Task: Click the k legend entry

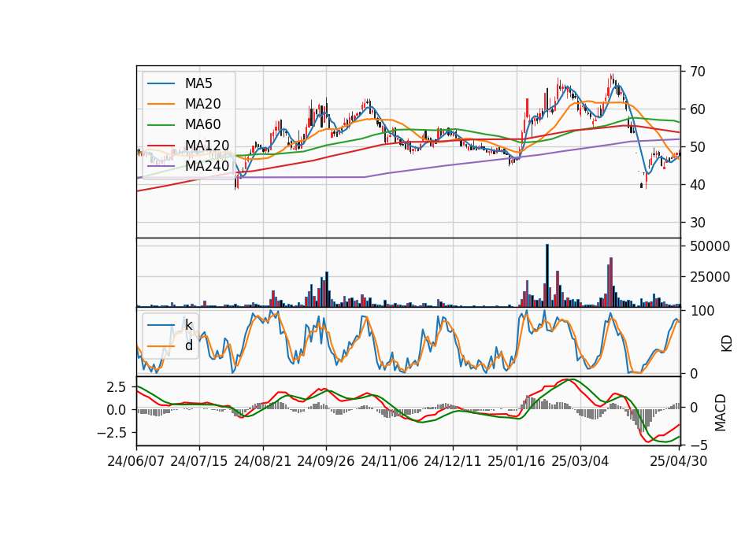Action: click(x=188, y=325)
